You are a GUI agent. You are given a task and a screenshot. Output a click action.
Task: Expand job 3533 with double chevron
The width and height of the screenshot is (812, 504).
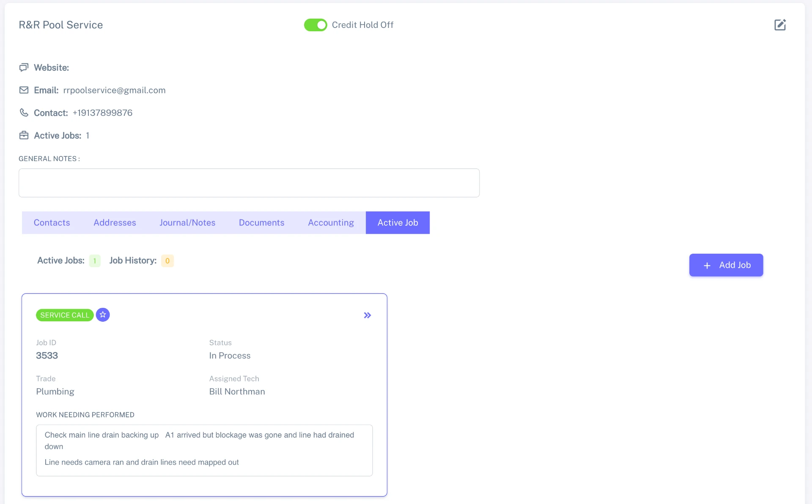[x=368, y=315]
